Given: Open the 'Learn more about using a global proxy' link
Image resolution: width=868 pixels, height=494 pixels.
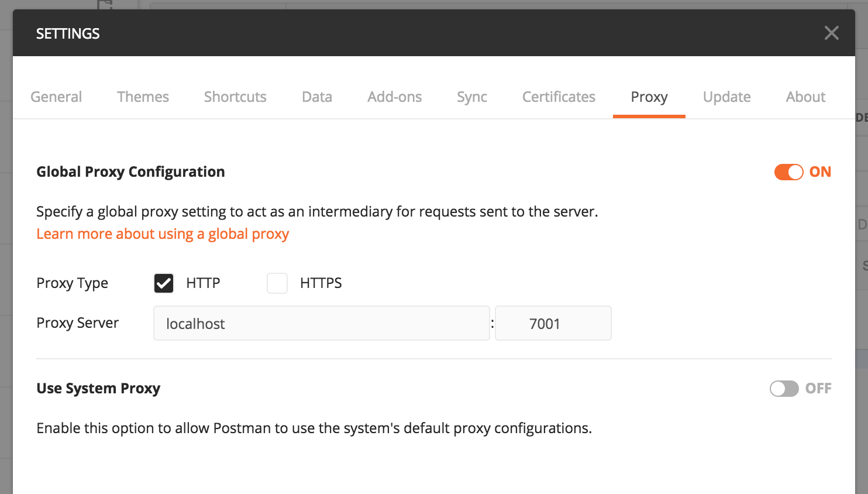Looking at the screenshot, I should click(x=163, y=234).
